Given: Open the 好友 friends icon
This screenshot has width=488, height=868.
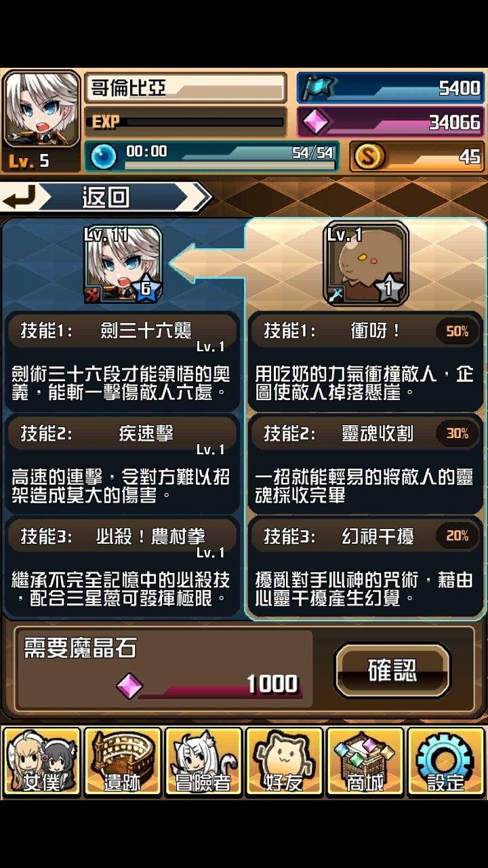Looking at the screenshot, I should (283, 762).
